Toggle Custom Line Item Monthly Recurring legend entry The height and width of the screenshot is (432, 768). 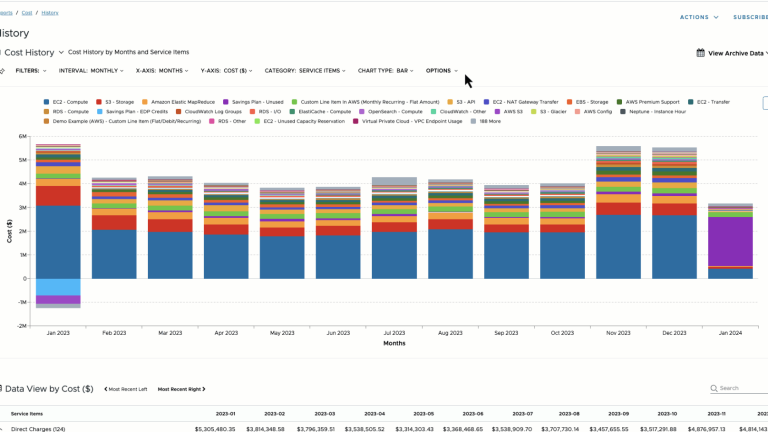pyautogui.click(x=365, y=102)
